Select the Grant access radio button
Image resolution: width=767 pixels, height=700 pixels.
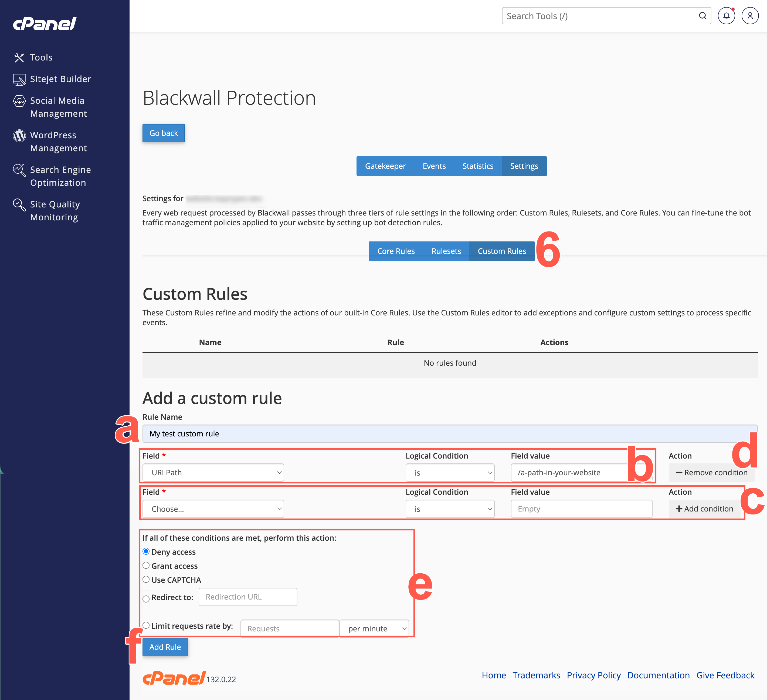(x=146, y=565)
